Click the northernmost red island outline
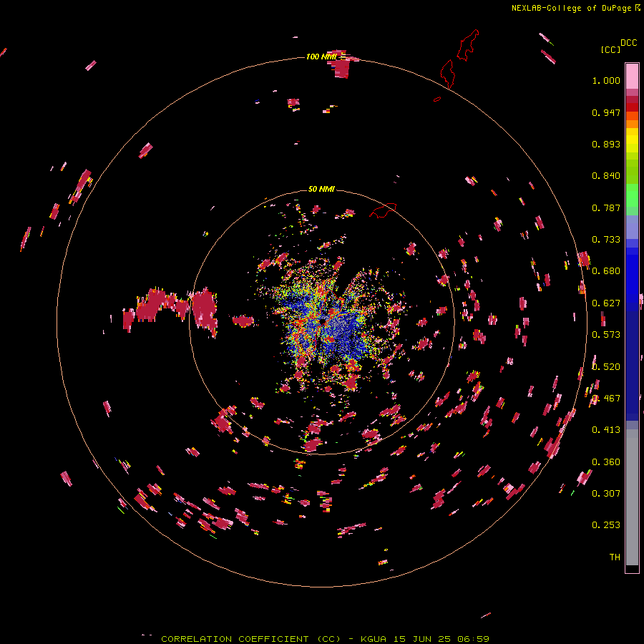The width and height of the screenshot is (644, 644). pos(468,45)
